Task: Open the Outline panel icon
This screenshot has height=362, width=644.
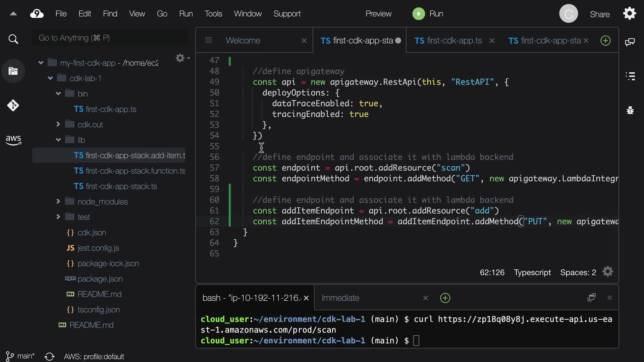Action: (630, 76)
